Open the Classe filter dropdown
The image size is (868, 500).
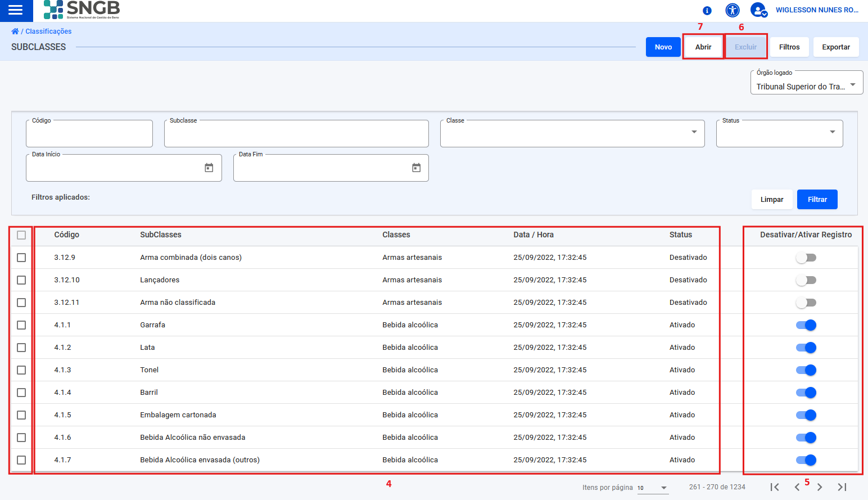click(x=572, y=133)
